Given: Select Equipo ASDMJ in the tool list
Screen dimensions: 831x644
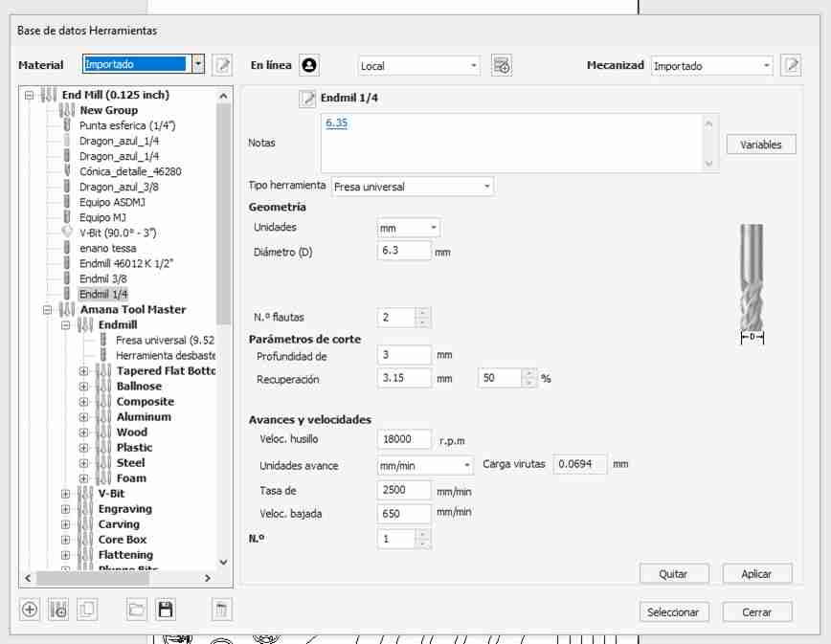Looking at the screenshot, I should [112, 202].
